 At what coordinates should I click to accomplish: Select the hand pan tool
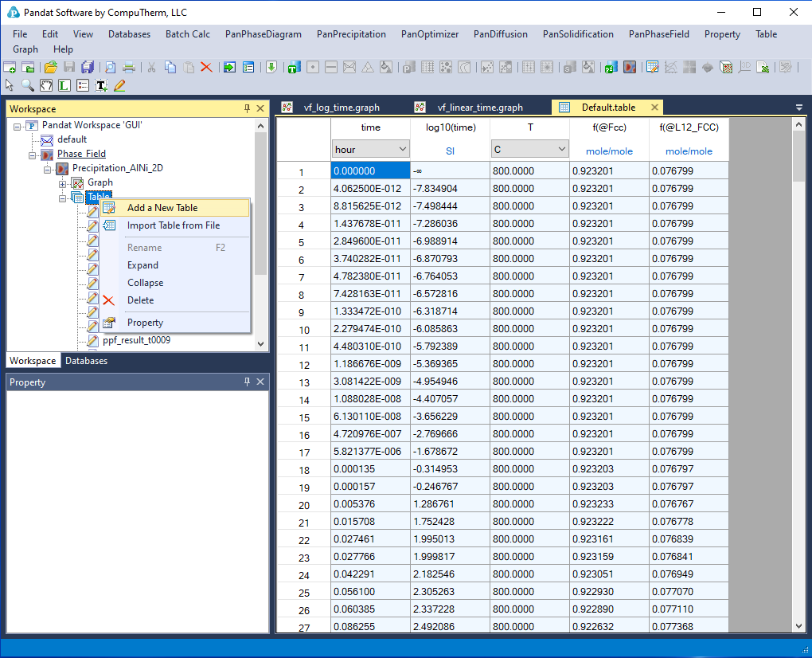click(46, 85)
